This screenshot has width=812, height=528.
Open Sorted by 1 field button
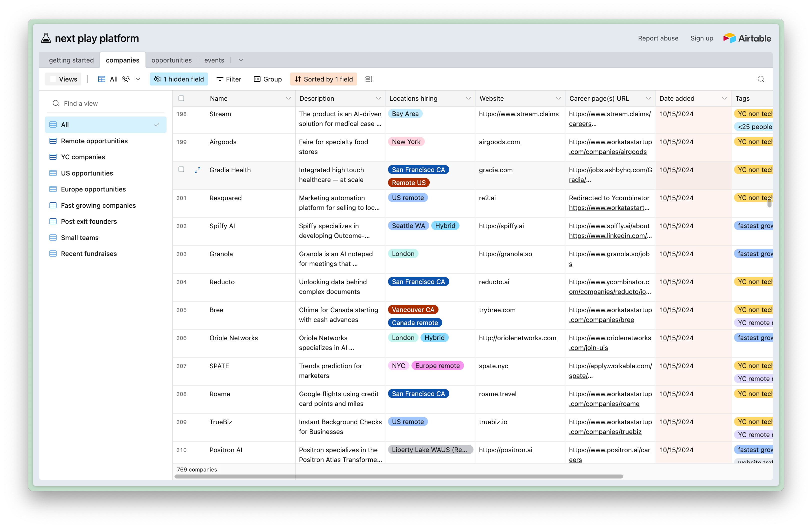click(x=323, y=79)
